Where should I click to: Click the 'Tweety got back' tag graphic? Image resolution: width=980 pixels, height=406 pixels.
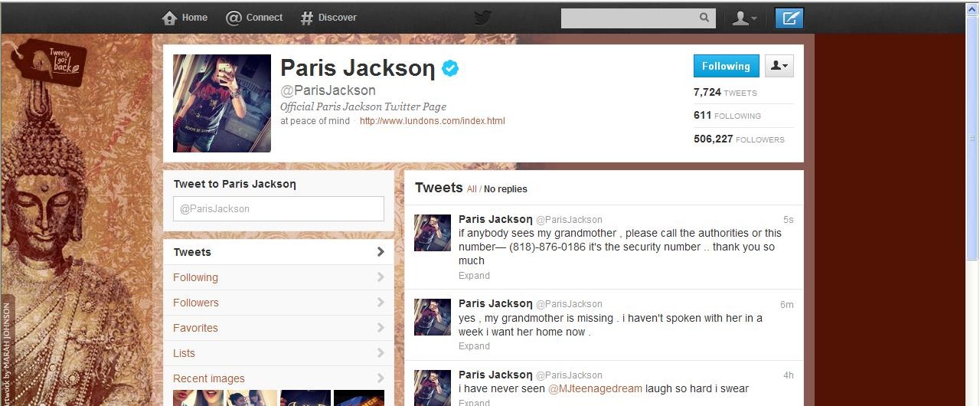[x=52, y=62]
